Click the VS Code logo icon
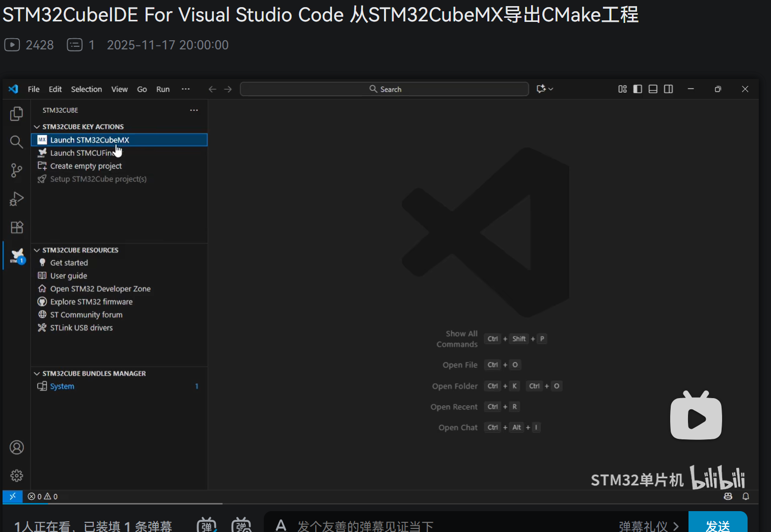Screen dimensions: 771x532 (x=13, y=89)
